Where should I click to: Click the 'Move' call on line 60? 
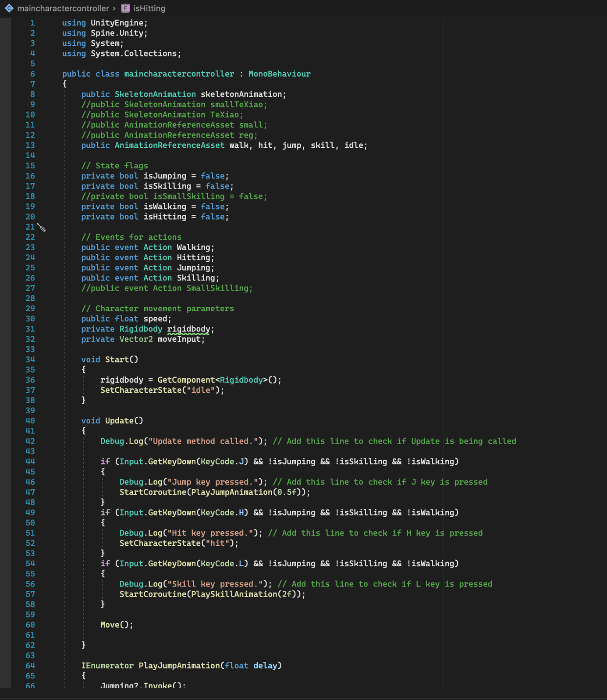110,625
